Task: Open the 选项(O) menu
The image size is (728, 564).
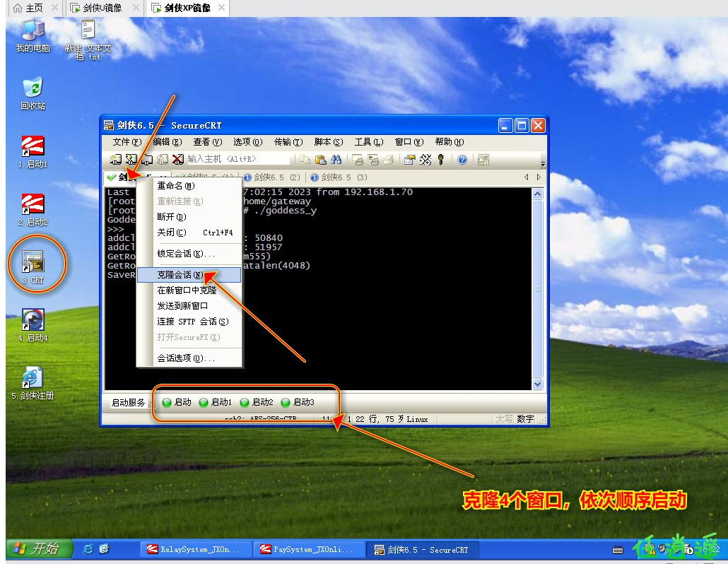Action: pyautogui.click(x=248, y=142)
